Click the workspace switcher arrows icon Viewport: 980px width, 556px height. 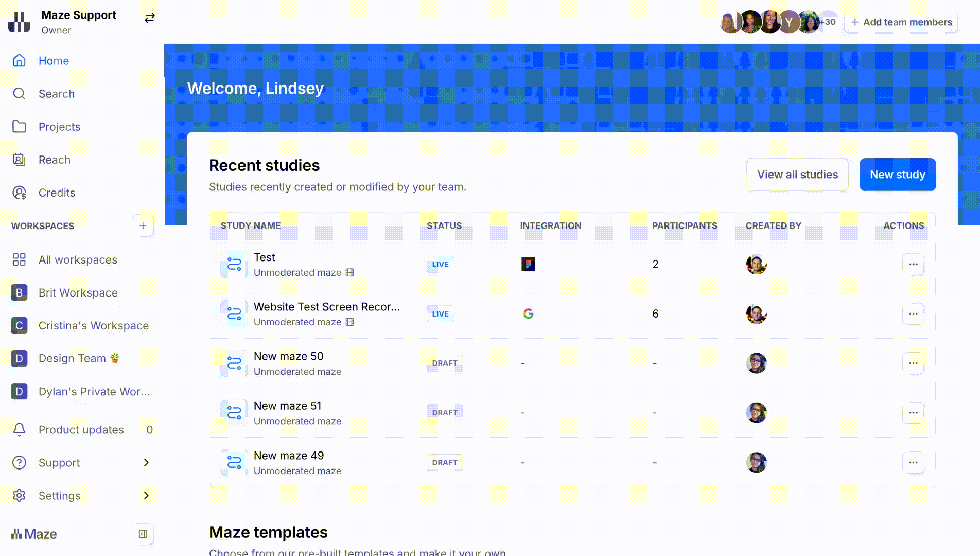(x=149, y=19)
